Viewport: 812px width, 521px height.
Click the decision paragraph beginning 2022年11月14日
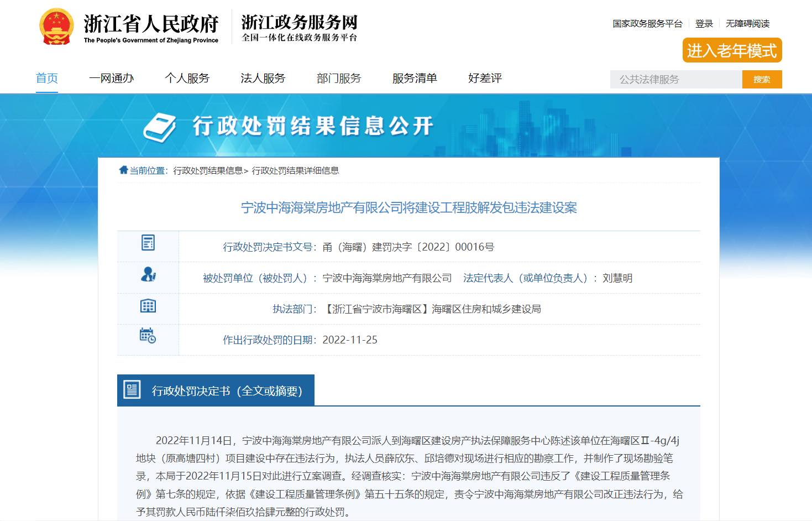[409, 476]
